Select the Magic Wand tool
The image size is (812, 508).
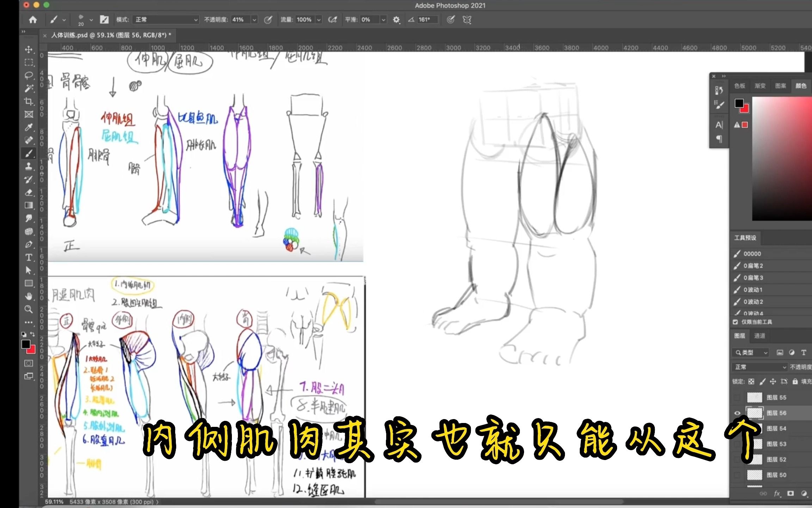point(29,88)
